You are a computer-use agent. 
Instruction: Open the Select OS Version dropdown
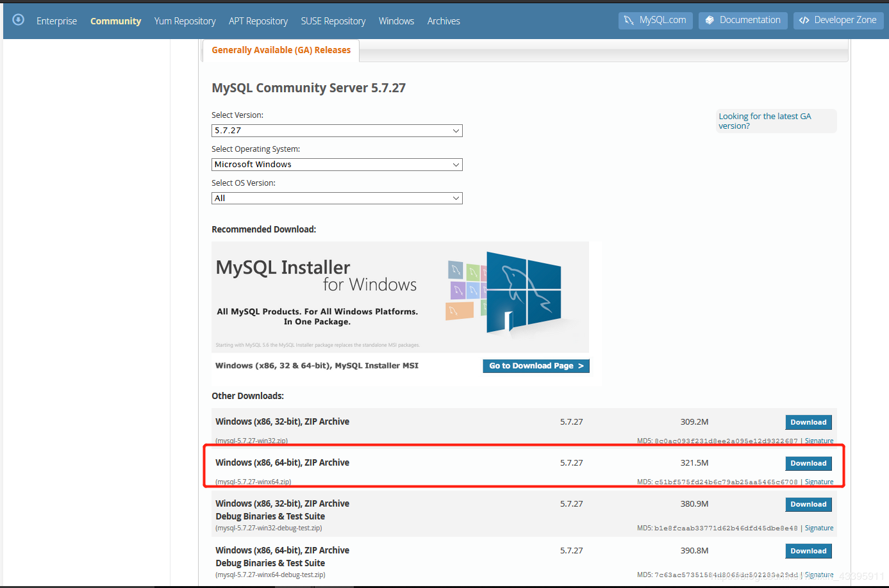pyautogui.click(x=336, y=198)
